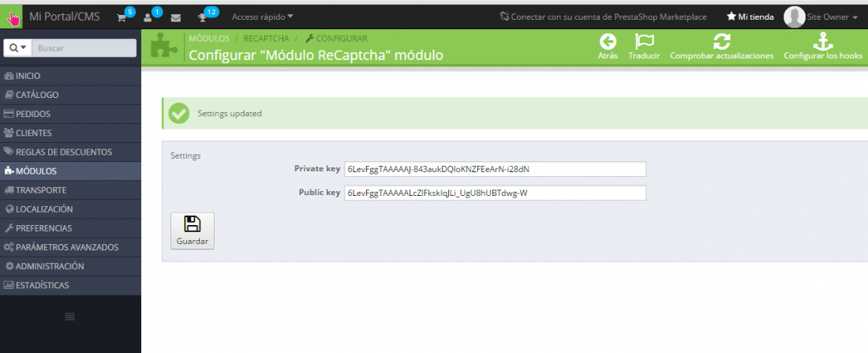The image size is (868, 353).
Task: Open Módulos menu in sidebar
Action: click(x=70, y=171)
